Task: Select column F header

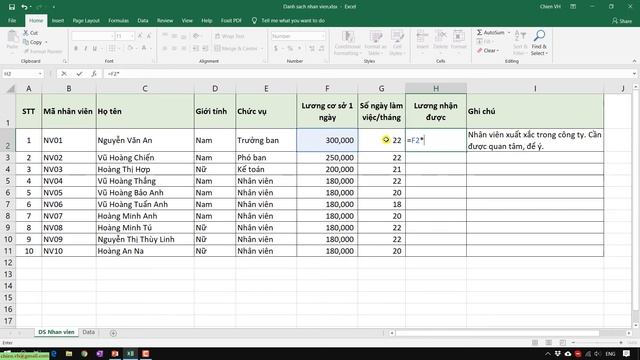Action: tap(327, 89)
